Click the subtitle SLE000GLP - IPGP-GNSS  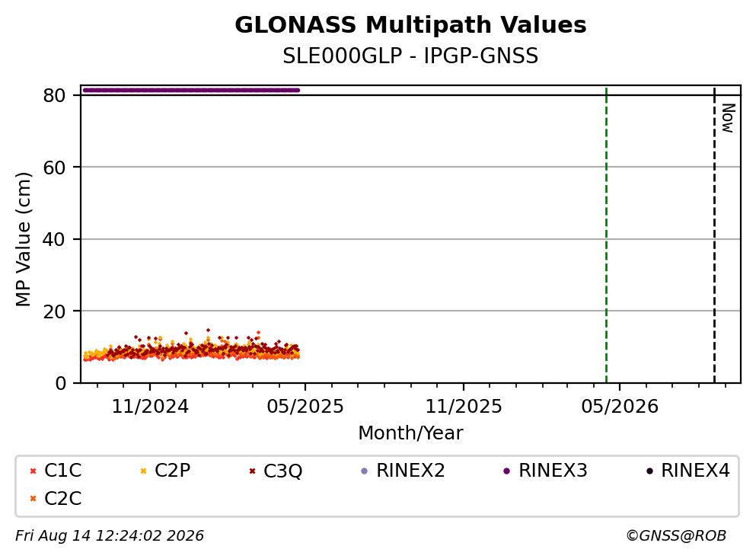tap(410, 56)
